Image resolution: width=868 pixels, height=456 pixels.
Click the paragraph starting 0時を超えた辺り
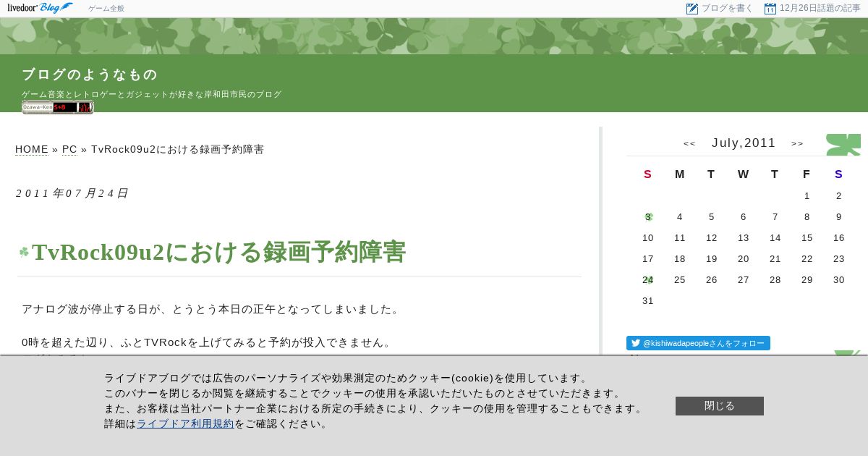pyautogui.click(x=206, y=342)
